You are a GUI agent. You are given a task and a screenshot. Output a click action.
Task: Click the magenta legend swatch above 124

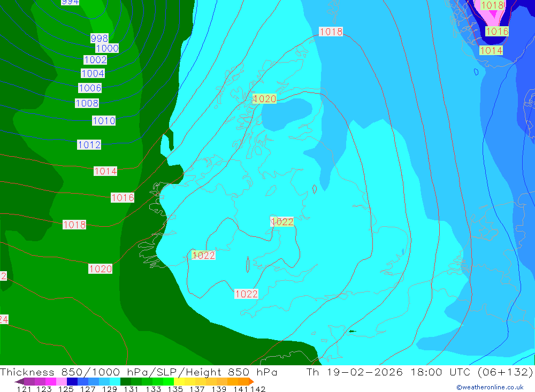(50, 381)
